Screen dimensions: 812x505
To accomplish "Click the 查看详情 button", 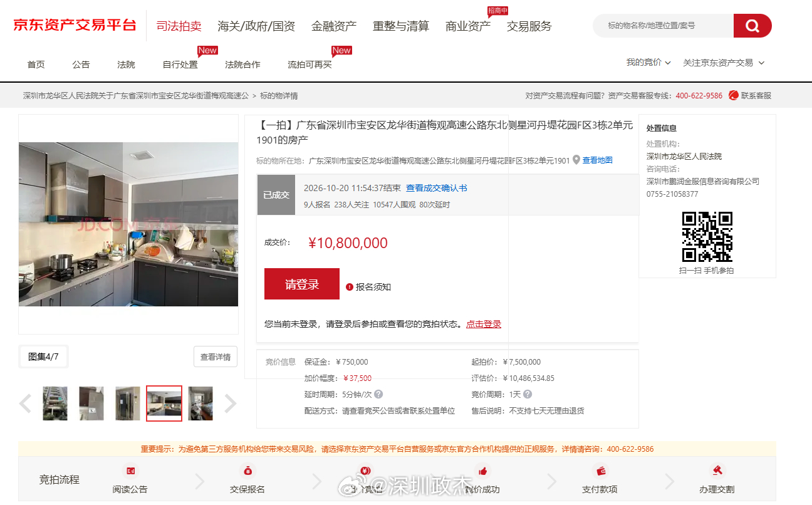I will tap(216, 357).
